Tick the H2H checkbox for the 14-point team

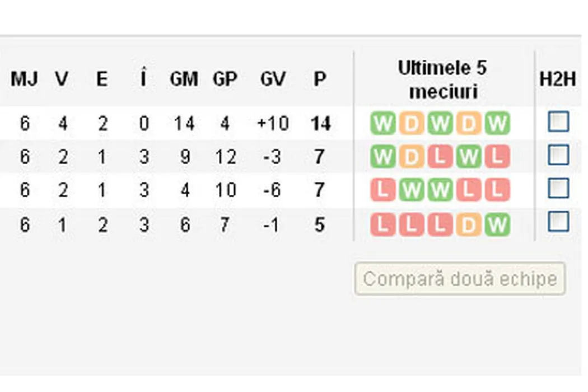tap(558, 122)
